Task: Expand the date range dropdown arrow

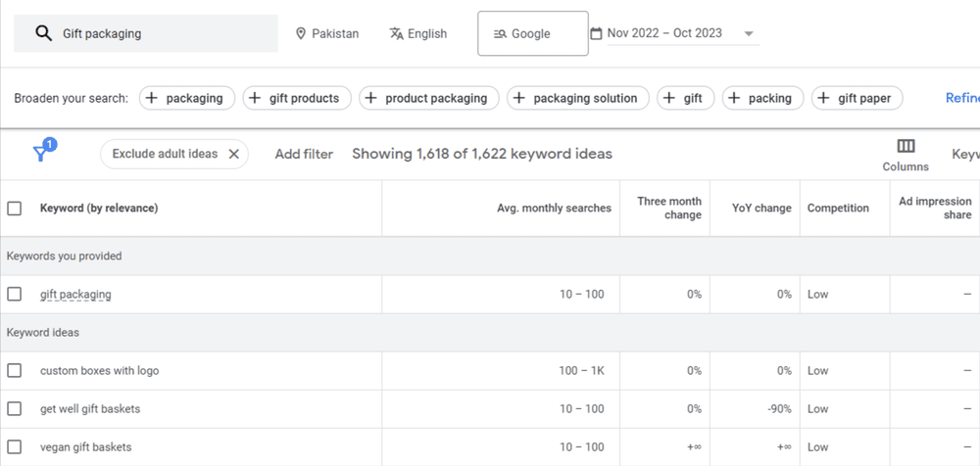Action: click(x=749, y=33)
